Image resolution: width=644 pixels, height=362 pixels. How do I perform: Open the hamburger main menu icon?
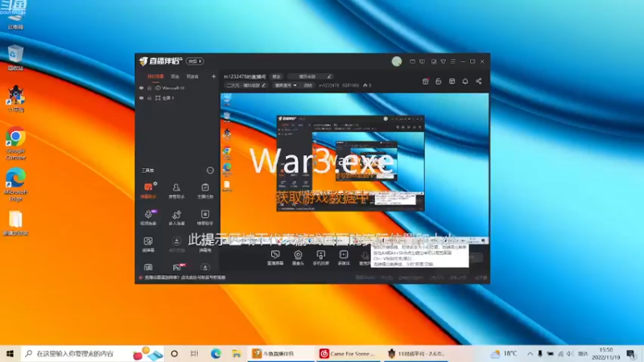[453, 62]
